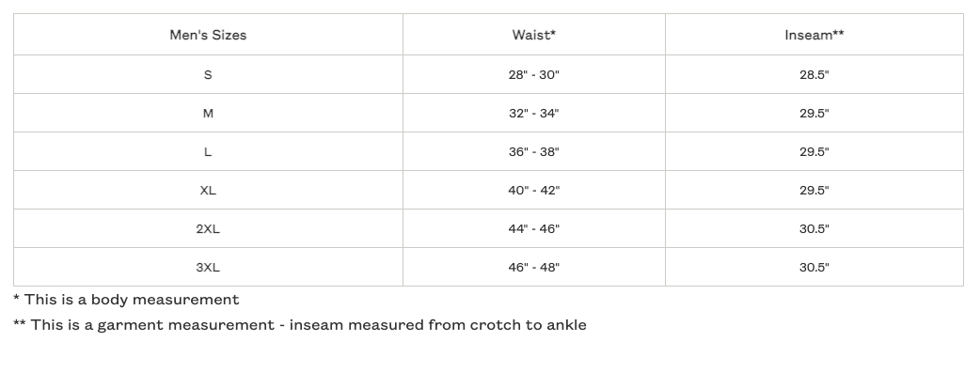
Task: Select the XL size cell
Action: click(208, 190)
